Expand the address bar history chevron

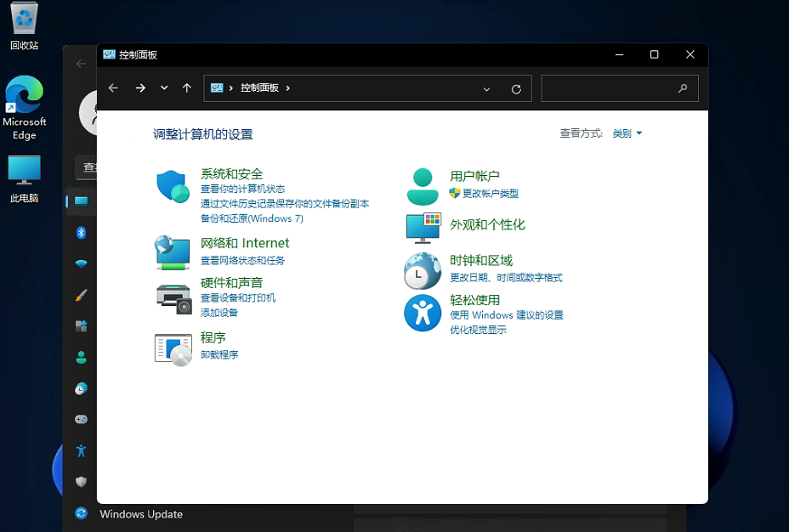487,88
